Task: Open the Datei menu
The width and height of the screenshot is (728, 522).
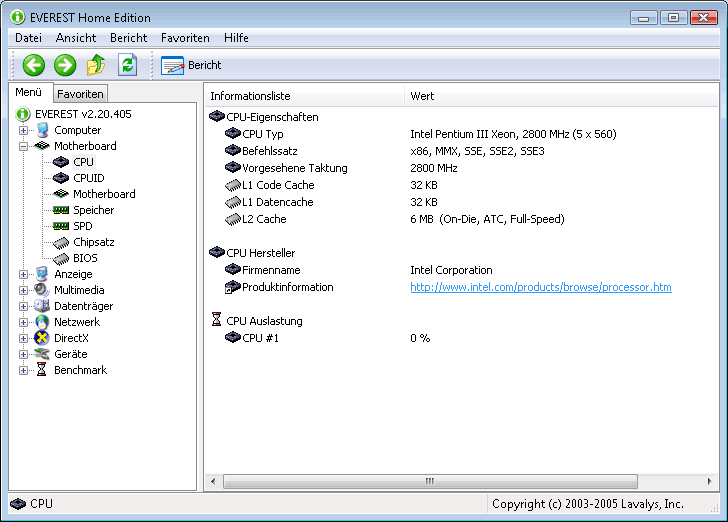Action: (28, 38)
